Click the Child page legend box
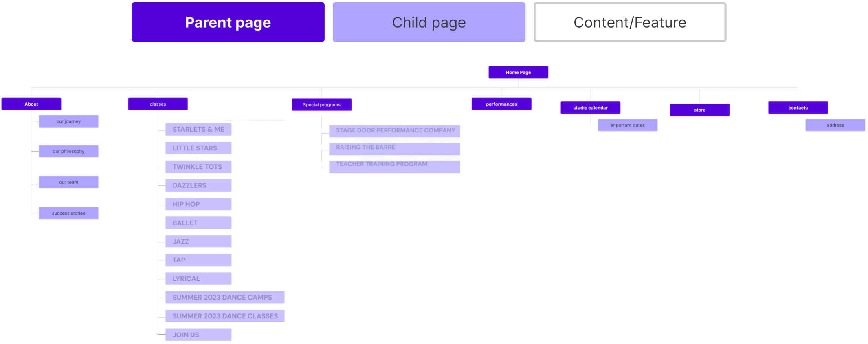868x344 pixels. [x=429, y=22]
